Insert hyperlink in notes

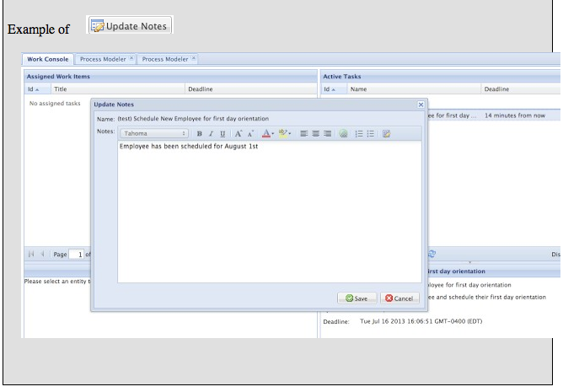[x=343, y=134]
